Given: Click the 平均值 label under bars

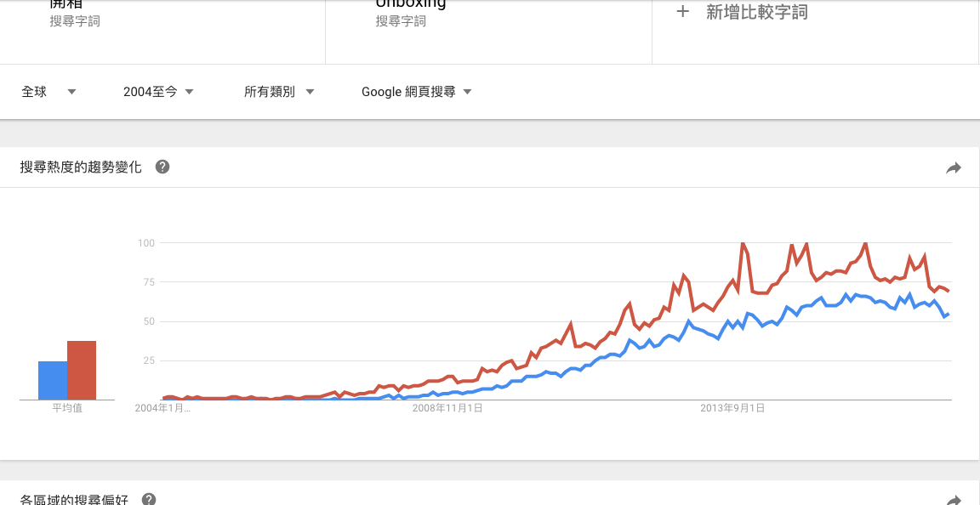Looking at the screenshot, I should 67,409.
